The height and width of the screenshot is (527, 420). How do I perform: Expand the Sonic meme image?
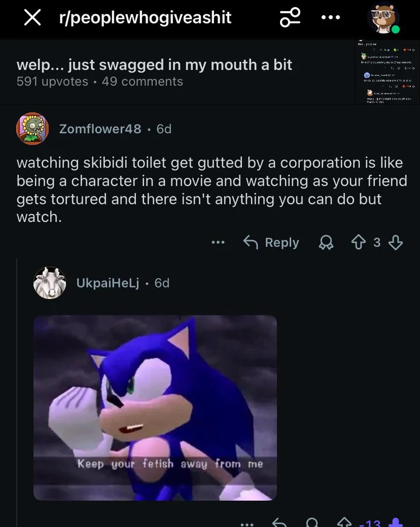tap(155, 407)
